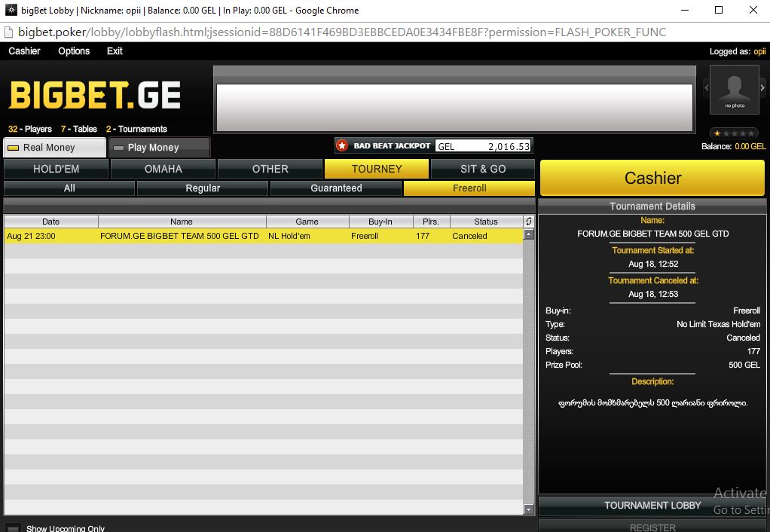Click the next avatar arrow
This screenshot has height=532, width=770.
point(762,88)
